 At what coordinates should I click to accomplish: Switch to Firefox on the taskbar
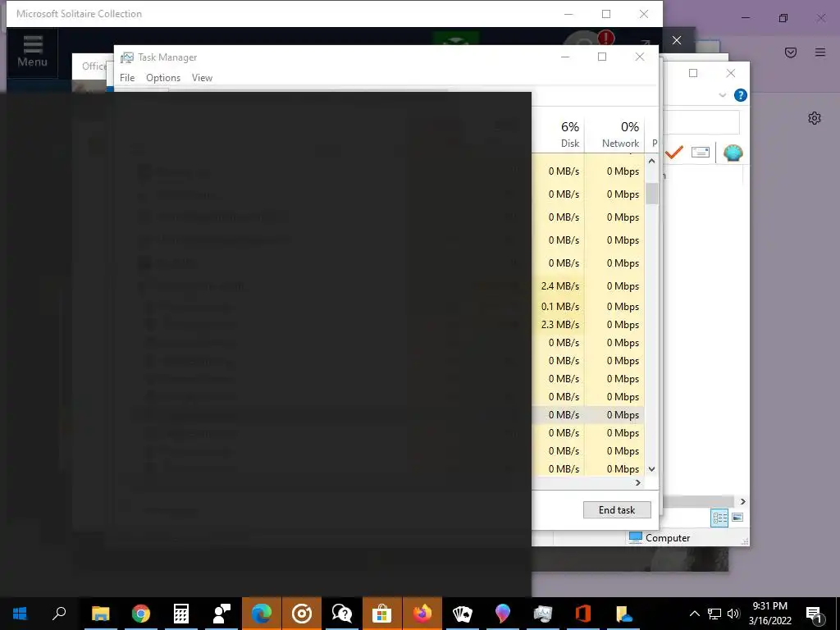(x=422, y=614)
